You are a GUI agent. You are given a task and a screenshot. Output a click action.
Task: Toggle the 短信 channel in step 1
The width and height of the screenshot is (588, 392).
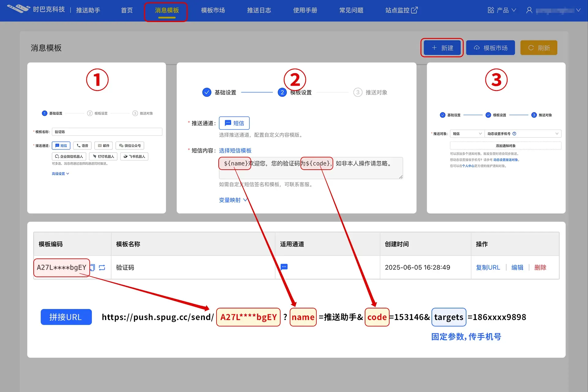61,145
